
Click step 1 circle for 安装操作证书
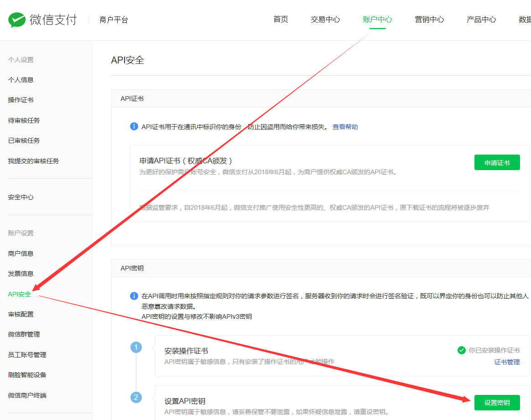click(136, 347)
